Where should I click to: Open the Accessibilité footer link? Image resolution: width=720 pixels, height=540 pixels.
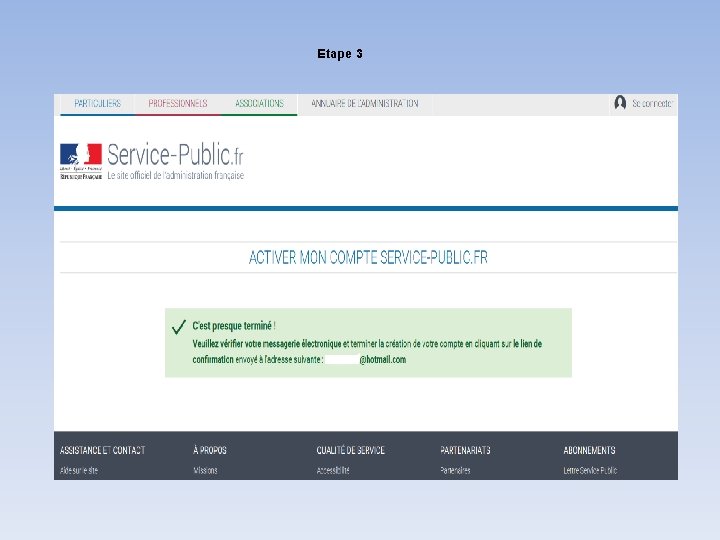click(333, 471)
